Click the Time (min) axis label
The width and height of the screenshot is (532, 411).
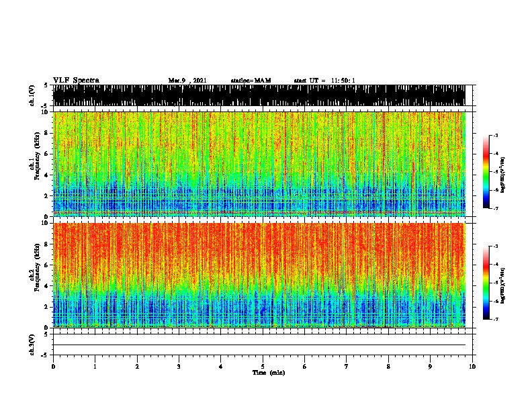pos(269,373)
